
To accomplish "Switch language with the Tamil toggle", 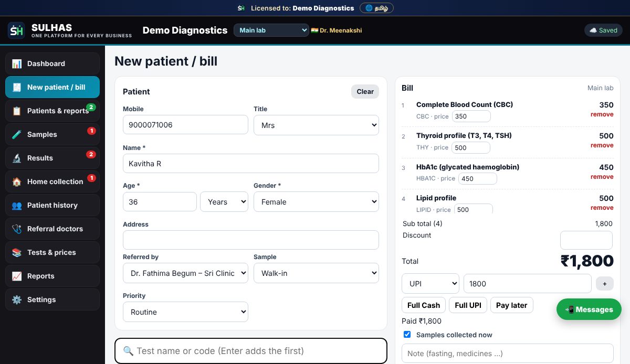I will (x=376, y=8).
